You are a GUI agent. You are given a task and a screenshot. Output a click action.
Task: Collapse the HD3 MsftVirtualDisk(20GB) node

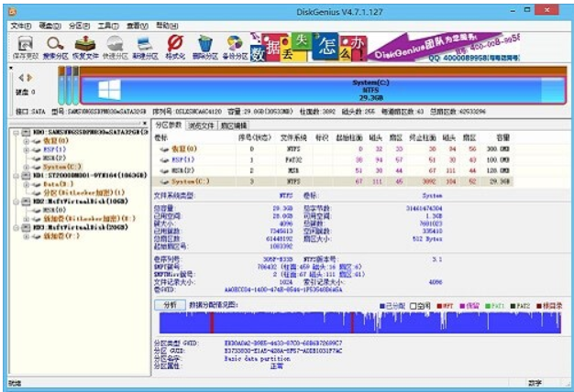point(17,228)
